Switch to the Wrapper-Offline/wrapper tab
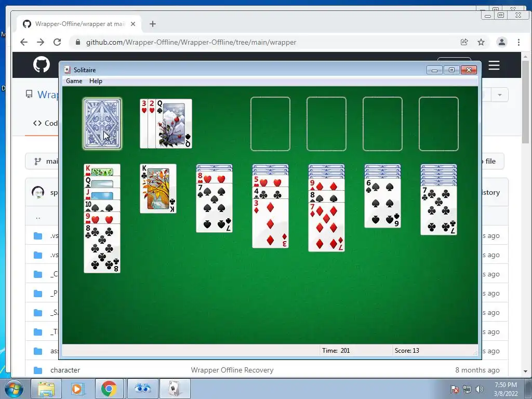532x399 pixels. click(x=79, y=24)
